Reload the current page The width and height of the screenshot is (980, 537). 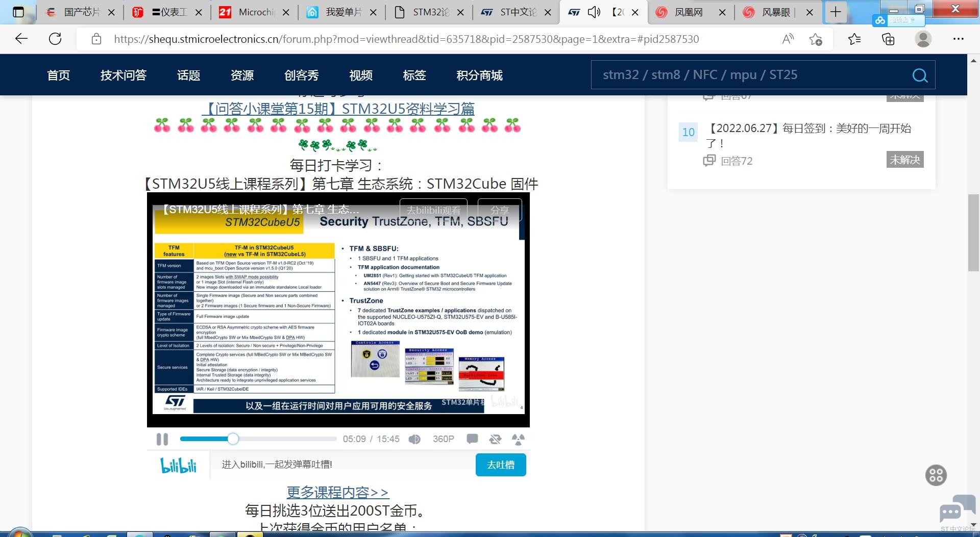coord(55,39)
